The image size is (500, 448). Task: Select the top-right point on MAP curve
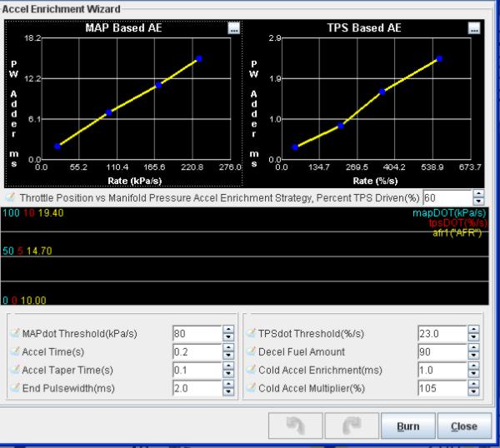pos(199,59)
